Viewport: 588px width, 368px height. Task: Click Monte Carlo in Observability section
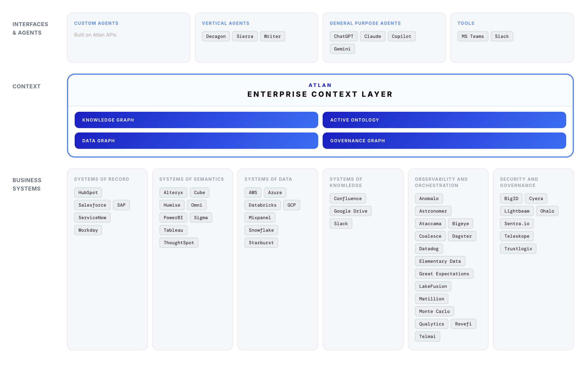point(434,311)
